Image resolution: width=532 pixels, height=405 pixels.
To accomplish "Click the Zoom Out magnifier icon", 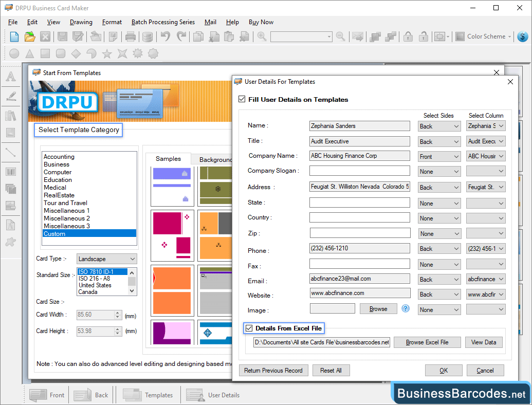I will pyautogui.click(x=340, y=36).
